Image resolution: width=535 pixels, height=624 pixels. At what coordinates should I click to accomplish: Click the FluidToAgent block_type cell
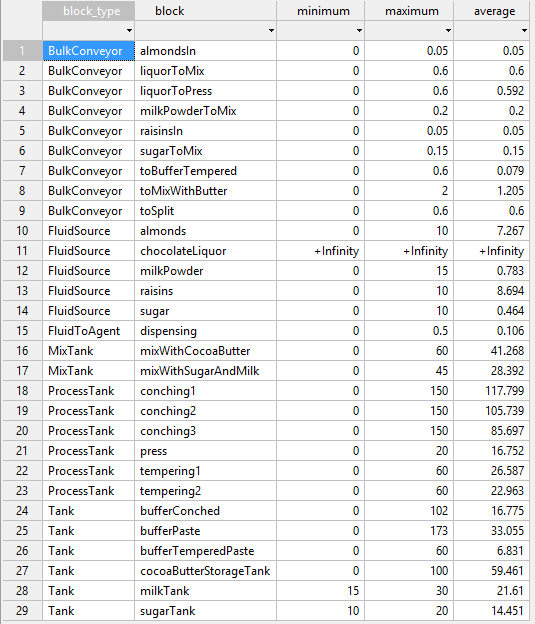tap(88, 331)
